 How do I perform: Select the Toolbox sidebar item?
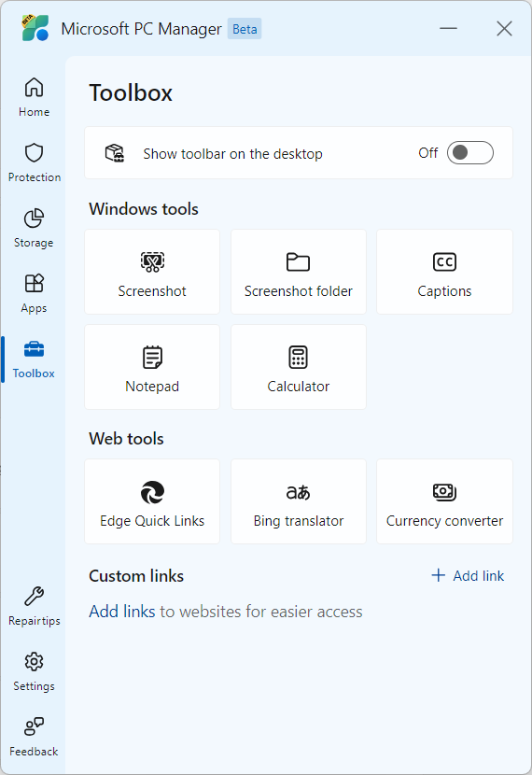tap(34, 359)
